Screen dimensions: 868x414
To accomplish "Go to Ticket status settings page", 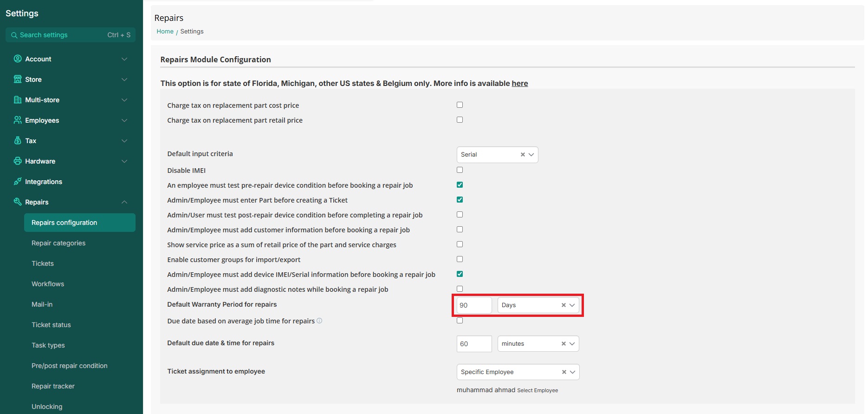I will tap(51, 325).
